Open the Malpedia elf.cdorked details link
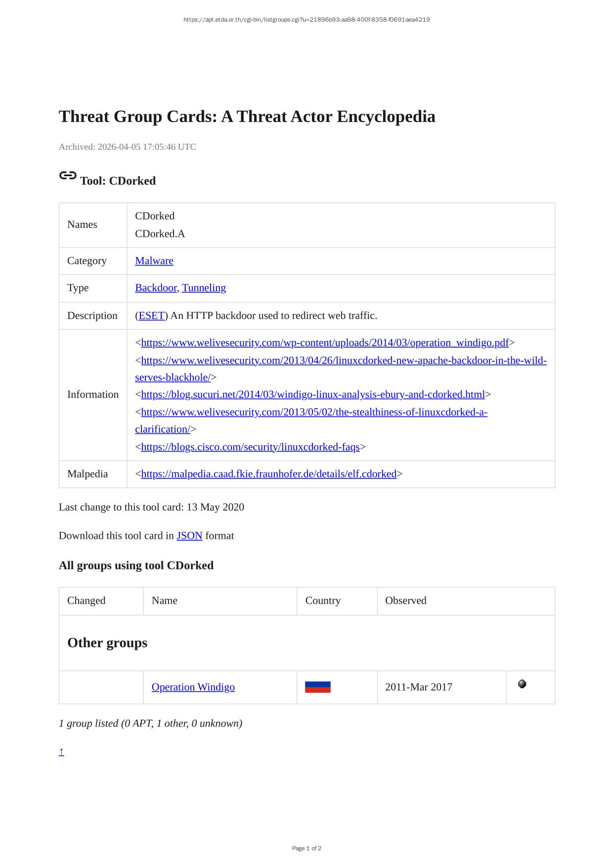The width and height of the screenshot is (614, 868). point(268,474)
